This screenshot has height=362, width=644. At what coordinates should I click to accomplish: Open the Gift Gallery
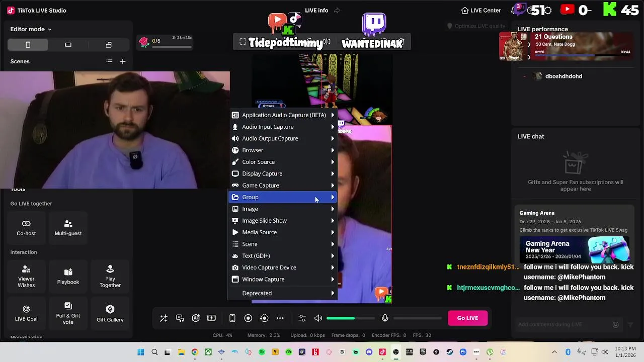coord(110,314)
